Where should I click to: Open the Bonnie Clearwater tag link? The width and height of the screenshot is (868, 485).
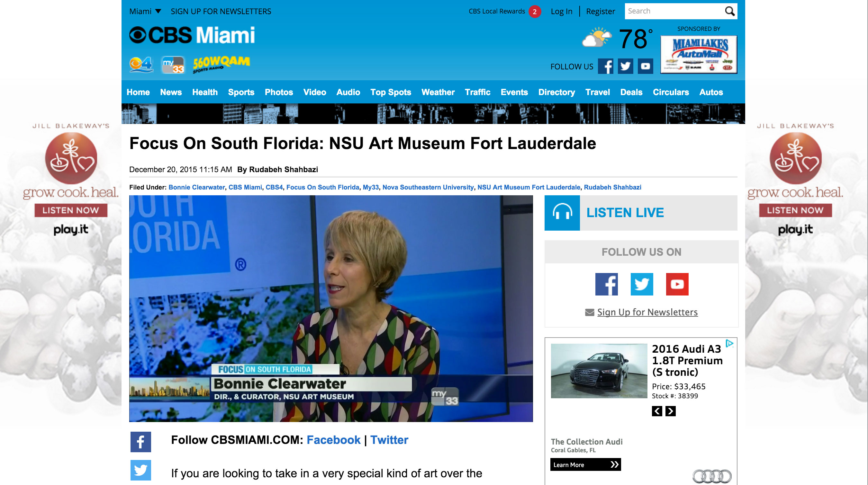pos(197,188)
